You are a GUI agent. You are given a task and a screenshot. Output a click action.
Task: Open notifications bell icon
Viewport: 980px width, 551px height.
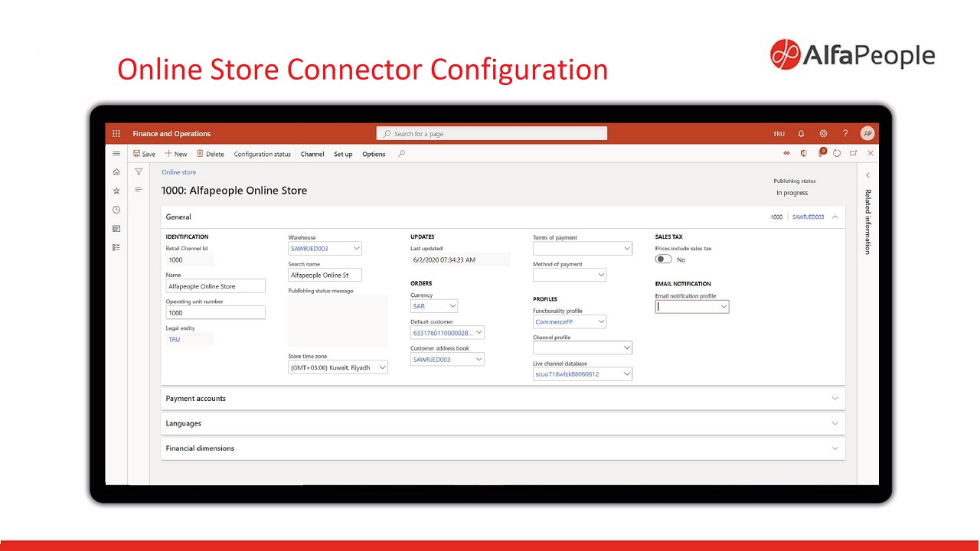pyautogui.click(x=801, y=133)
